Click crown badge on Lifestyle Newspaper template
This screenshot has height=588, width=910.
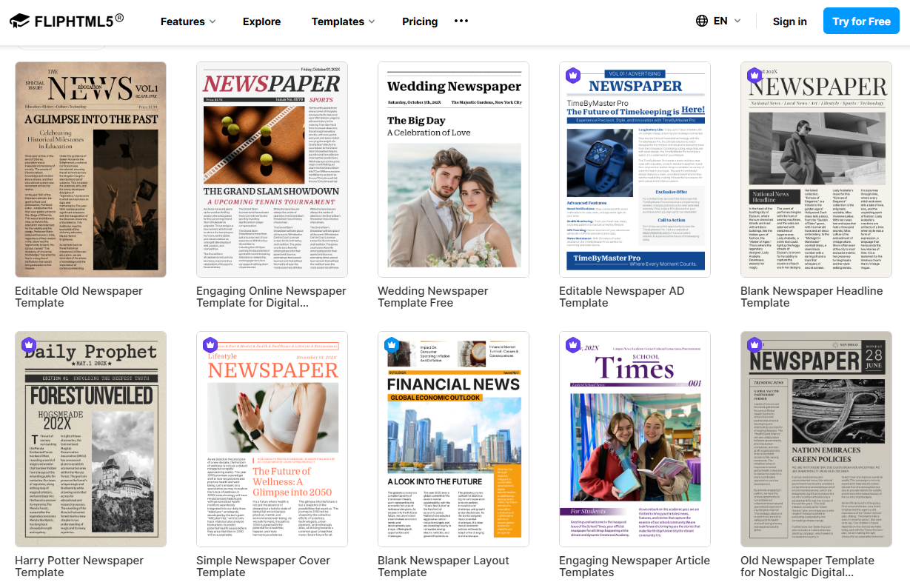click(210, 345)
